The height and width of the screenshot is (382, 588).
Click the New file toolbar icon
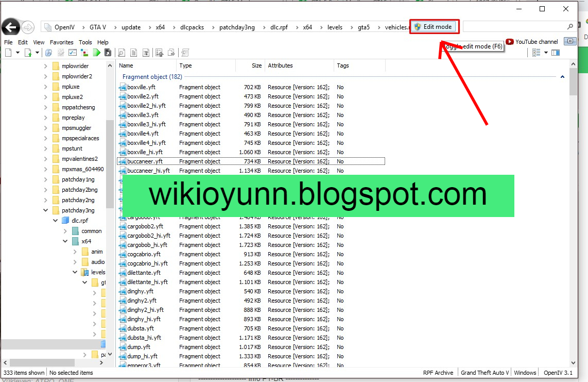8,53
